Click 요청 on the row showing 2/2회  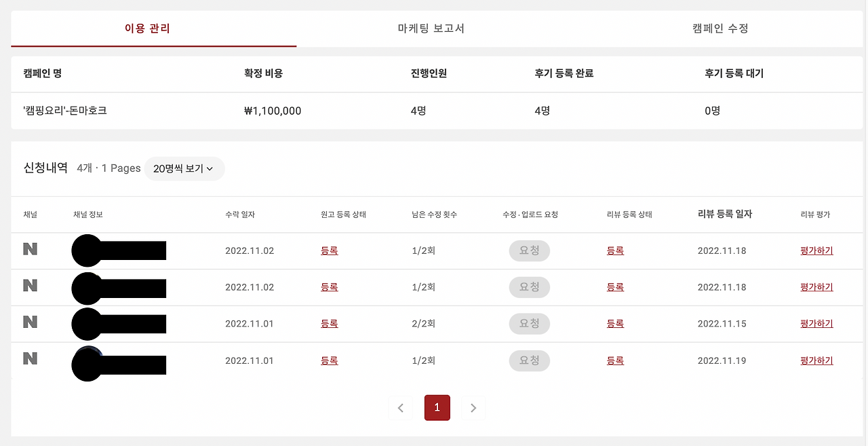529,323
